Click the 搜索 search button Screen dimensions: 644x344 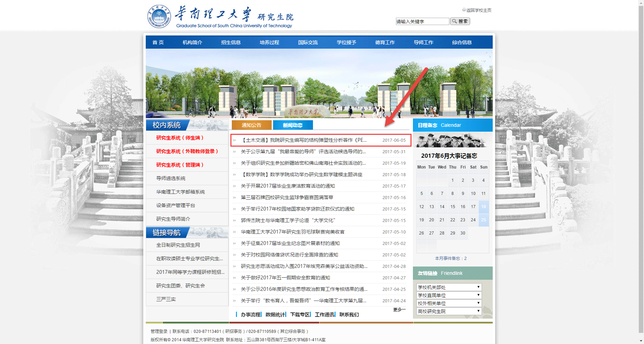tap(460, 21)
